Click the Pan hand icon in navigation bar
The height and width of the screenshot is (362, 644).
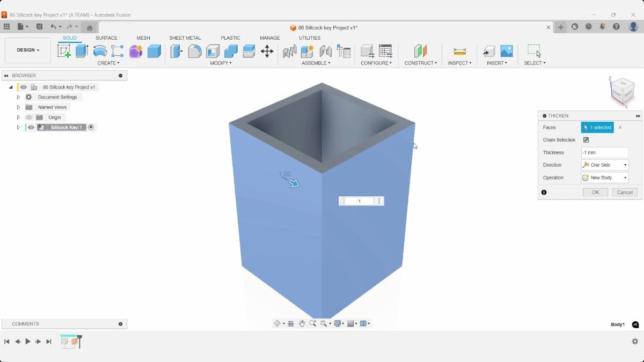tap(302, 323)
